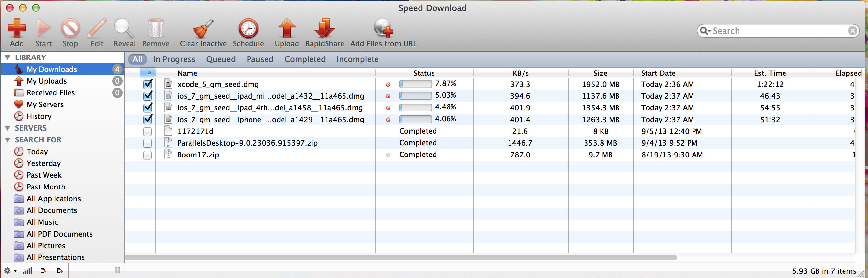Check the 1172171d row checkbox
868x278 pixels.
[x=147, y=132]
